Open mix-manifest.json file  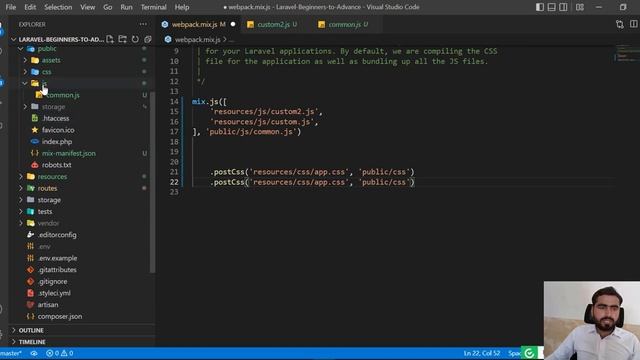69,153
